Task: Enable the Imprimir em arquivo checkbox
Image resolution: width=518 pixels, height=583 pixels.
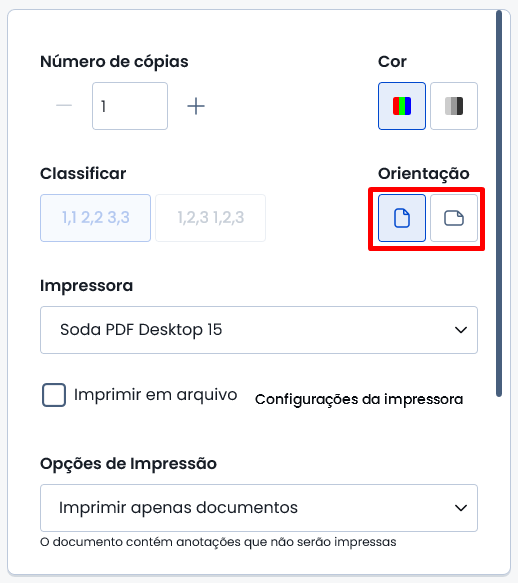Action: pyautogui.click(x=54, y=395)
